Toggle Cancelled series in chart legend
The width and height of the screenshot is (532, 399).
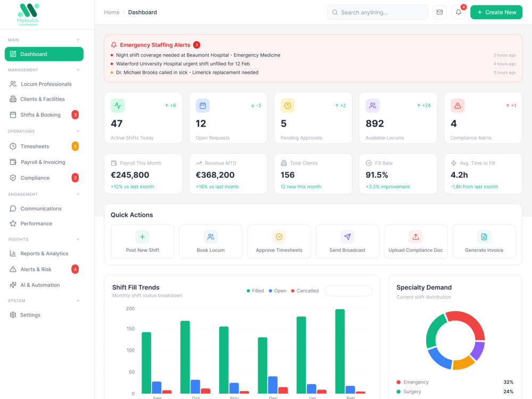pyautogui.click(x=305, y=291)
